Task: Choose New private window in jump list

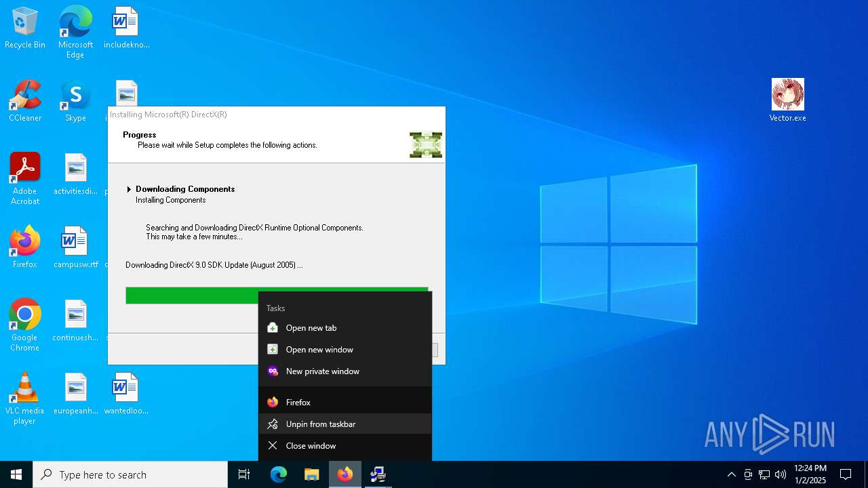Action: point(345,371)
